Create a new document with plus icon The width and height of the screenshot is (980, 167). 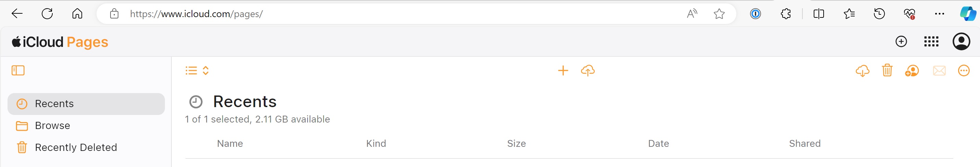click(563, 70)
